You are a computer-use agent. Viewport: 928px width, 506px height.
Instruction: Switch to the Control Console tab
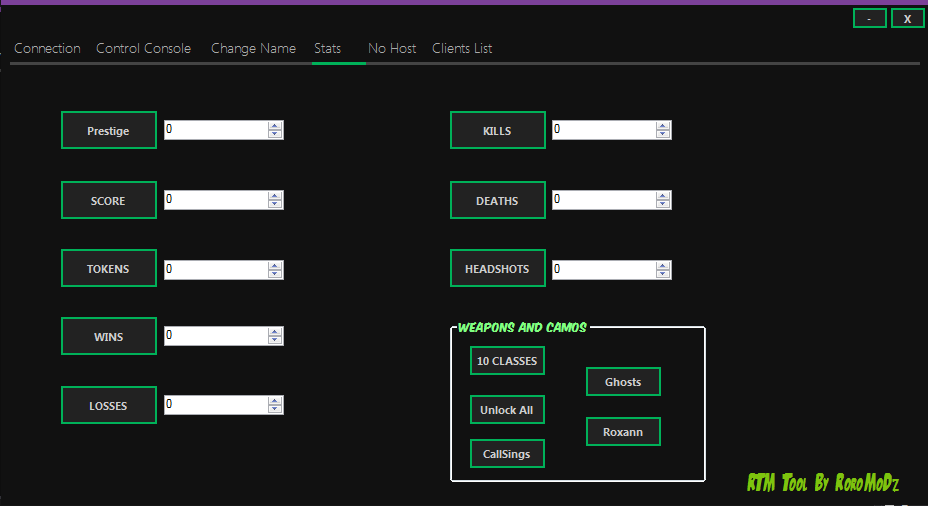point(144,49)
